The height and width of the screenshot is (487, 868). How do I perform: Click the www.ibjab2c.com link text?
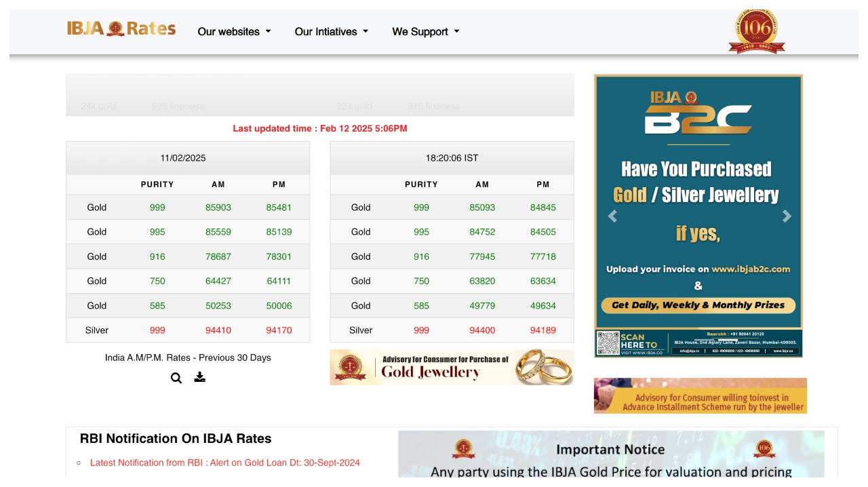click(751, 269)
